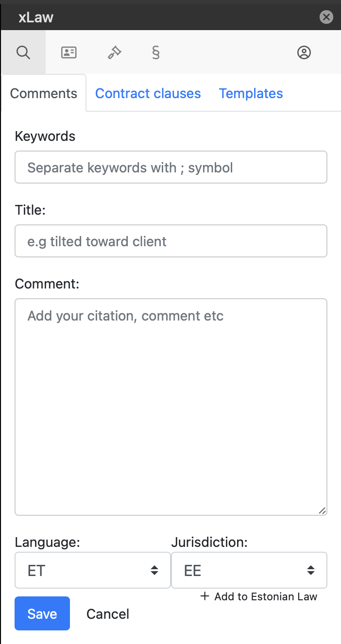Open the Jurisdiction dropdown showing EE
The height and width of the screenshot is (644, 341).
tap(249, 570)
